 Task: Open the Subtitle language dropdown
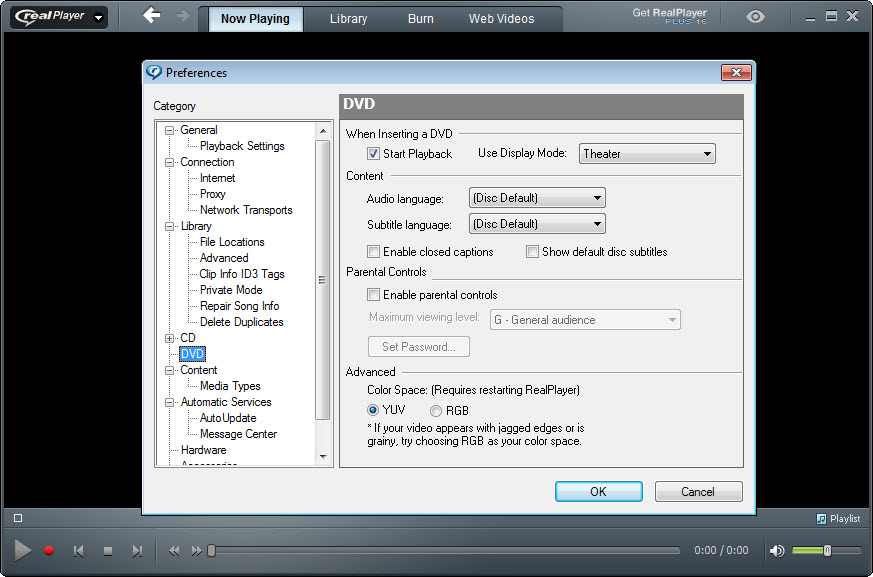point(537,224)
